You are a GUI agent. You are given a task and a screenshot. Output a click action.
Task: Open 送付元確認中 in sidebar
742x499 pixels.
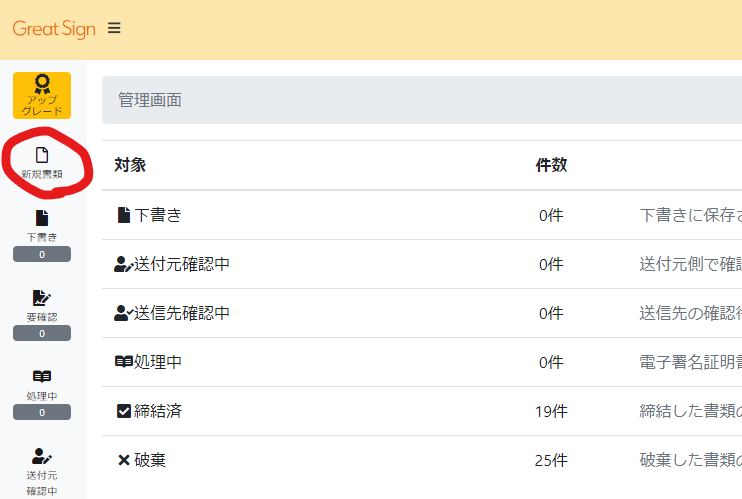tap(42, 465)
